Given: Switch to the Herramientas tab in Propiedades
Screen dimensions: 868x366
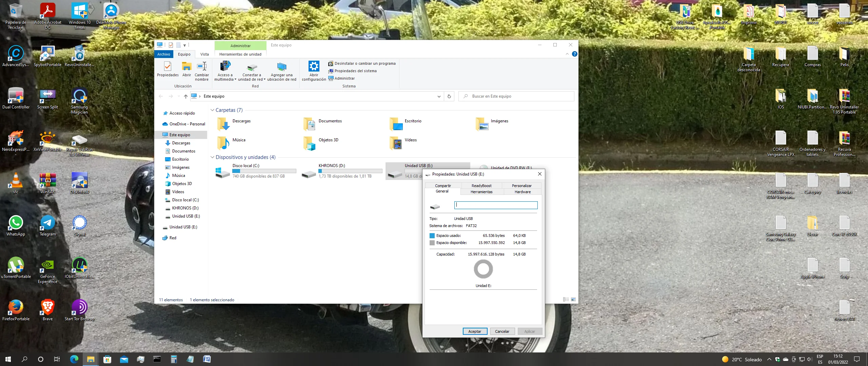Looking at the screenshot, I should click(x=481, y=192).
